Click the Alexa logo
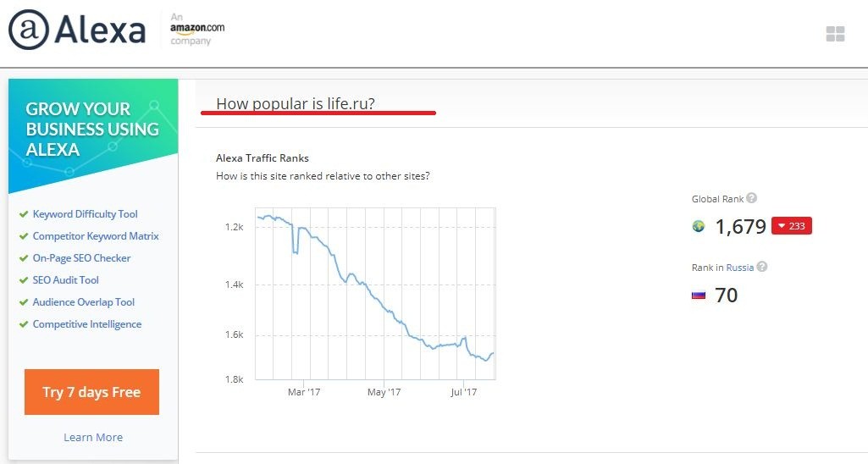Image resolution: width=868 pixels, height=464 pixels. click(77, 31)
